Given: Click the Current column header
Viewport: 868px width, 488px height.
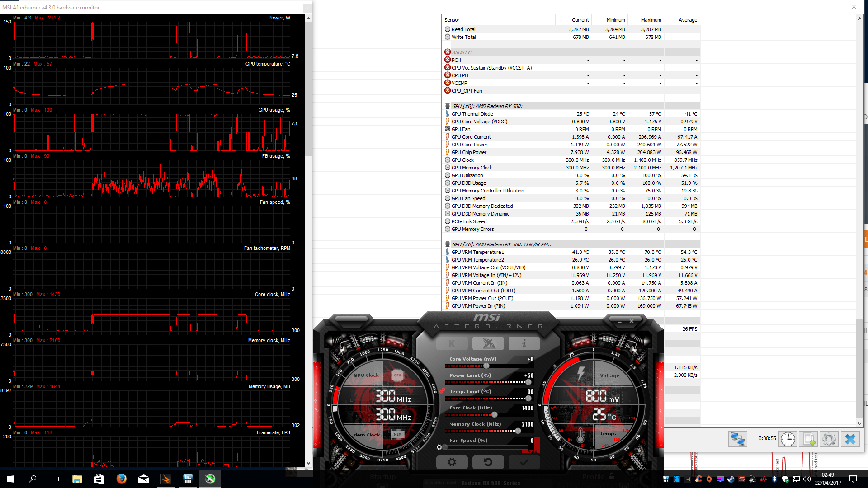Looking at the screenshot, I should tap(574, 20).
